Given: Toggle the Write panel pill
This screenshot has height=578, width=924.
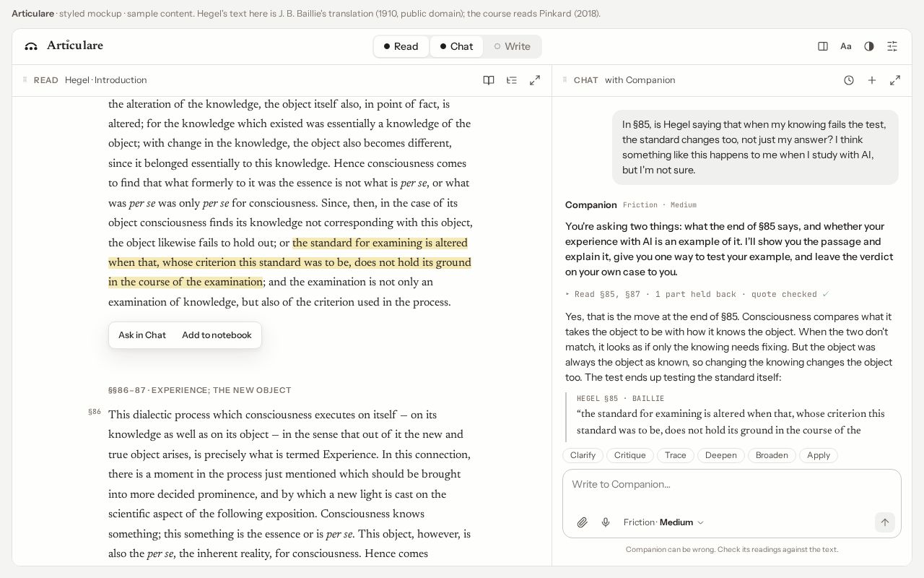Looking at the screenshot, I should (x=513, y=46).
